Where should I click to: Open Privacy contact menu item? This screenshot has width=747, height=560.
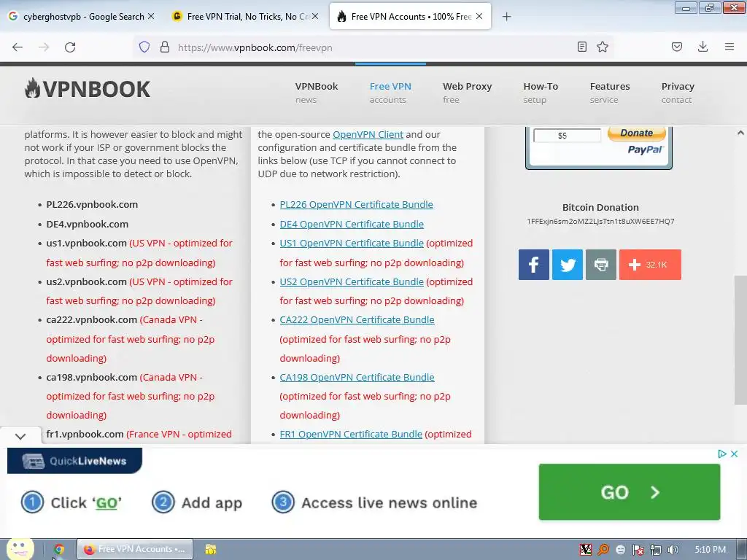click(x=678, y=93)
